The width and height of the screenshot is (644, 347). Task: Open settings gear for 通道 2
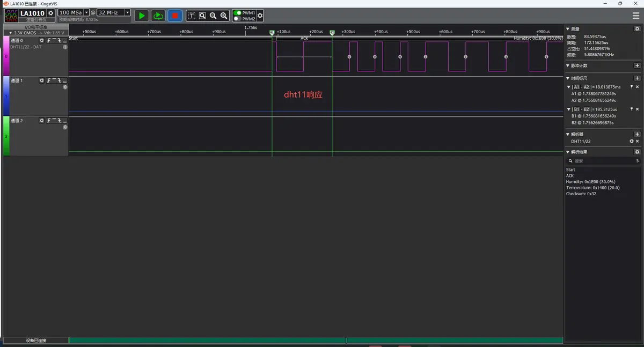[x=42, y=121]
